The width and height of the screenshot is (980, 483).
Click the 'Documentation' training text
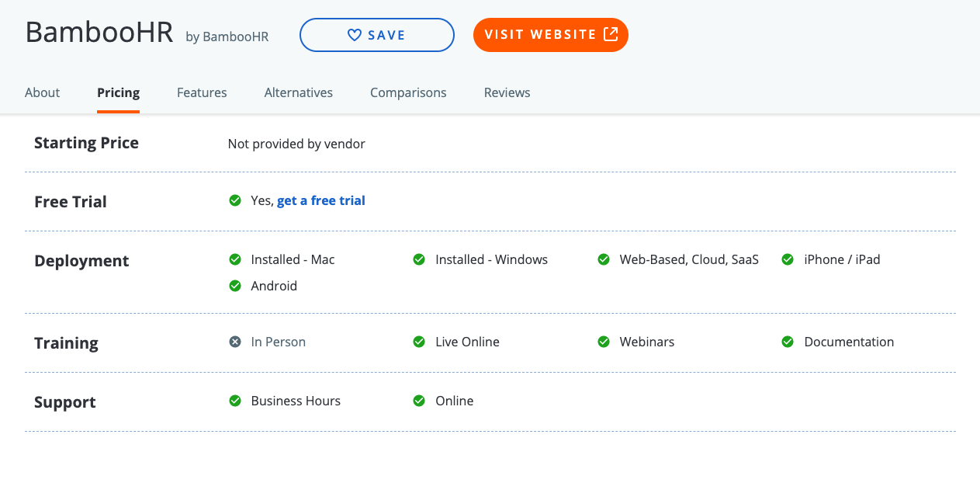point(850,342)
